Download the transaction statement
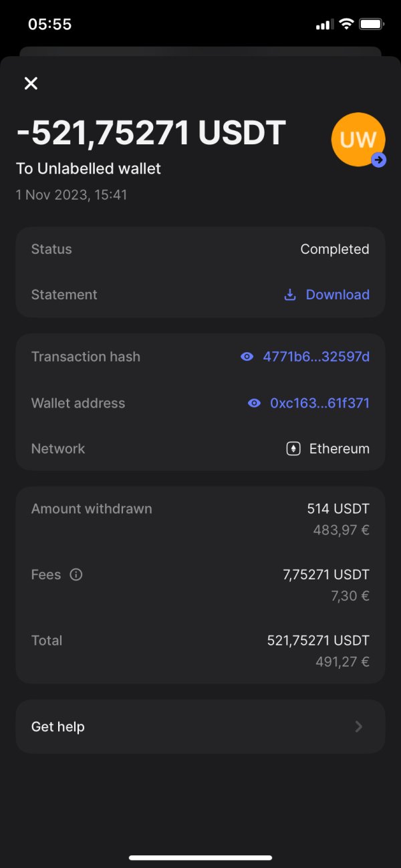The image size is (401, 868). pos(337,295)
